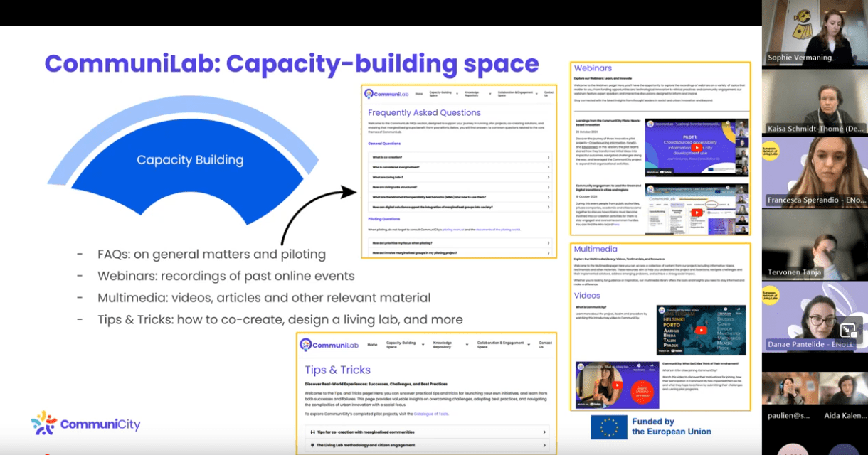Select Sophie Vermaning's video tile
The width and height of the screenshot is (868, 455).
tap(815, 33)
